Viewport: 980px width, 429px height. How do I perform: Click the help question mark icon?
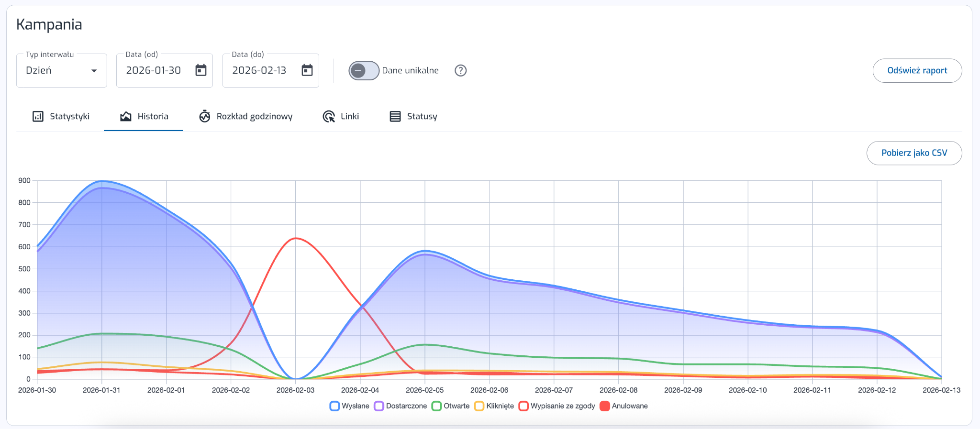coord(460,70)
